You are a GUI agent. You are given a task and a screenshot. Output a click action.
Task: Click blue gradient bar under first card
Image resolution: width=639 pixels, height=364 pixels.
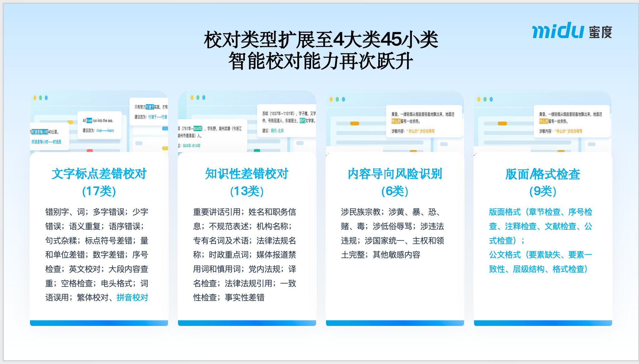99,323
